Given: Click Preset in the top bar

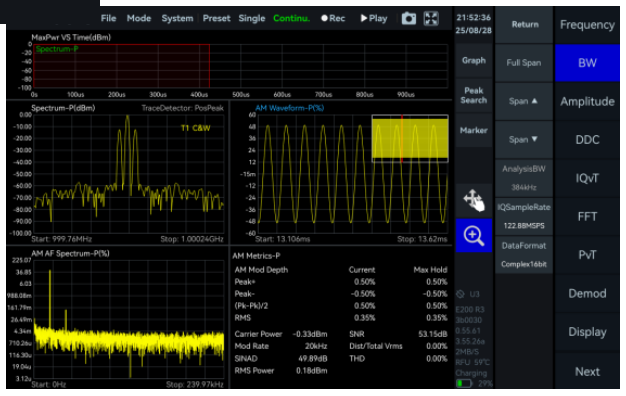Looking at the screenshot, I should click(x=216, y=18).
